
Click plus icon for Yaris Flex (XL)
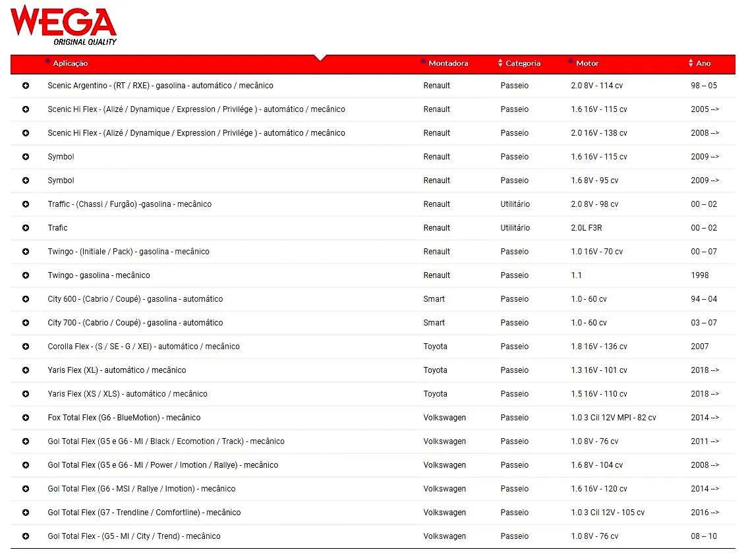pos(26,370)
